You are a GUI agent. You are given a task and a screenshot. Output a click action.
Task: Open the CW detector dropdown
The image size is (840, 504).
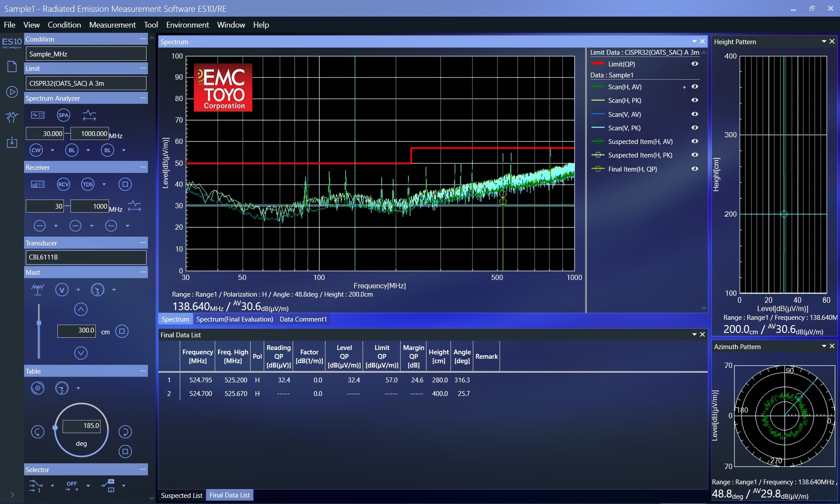pos(53,150)
